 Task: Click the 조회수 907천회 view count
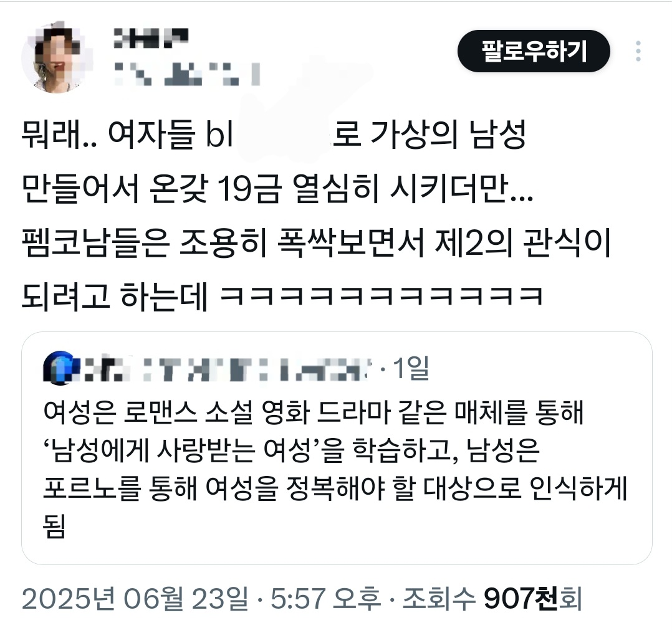point(492,598)
